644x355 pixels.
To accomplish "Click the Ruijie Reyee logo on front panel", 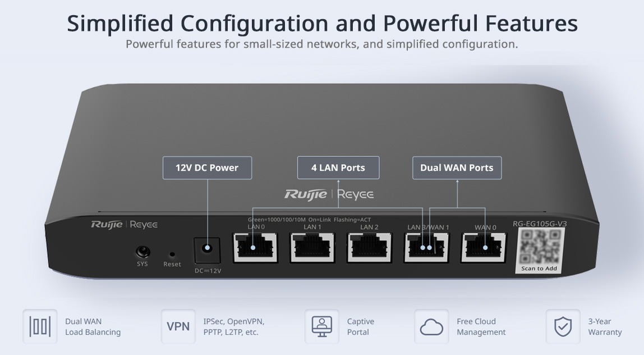I will pos(124,225).
